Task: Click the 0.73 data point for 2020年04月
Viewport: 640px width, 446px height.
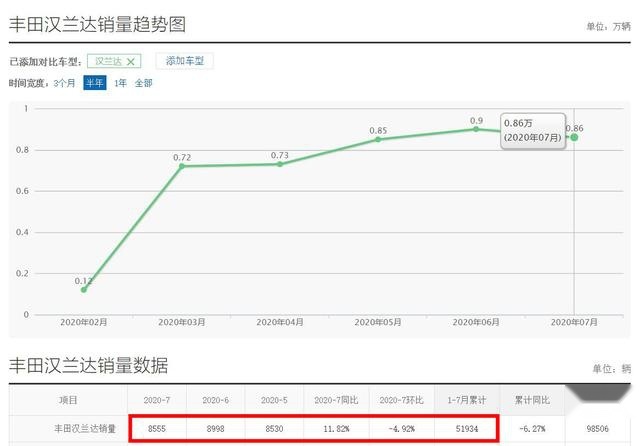Action: (x=280, y=164)
